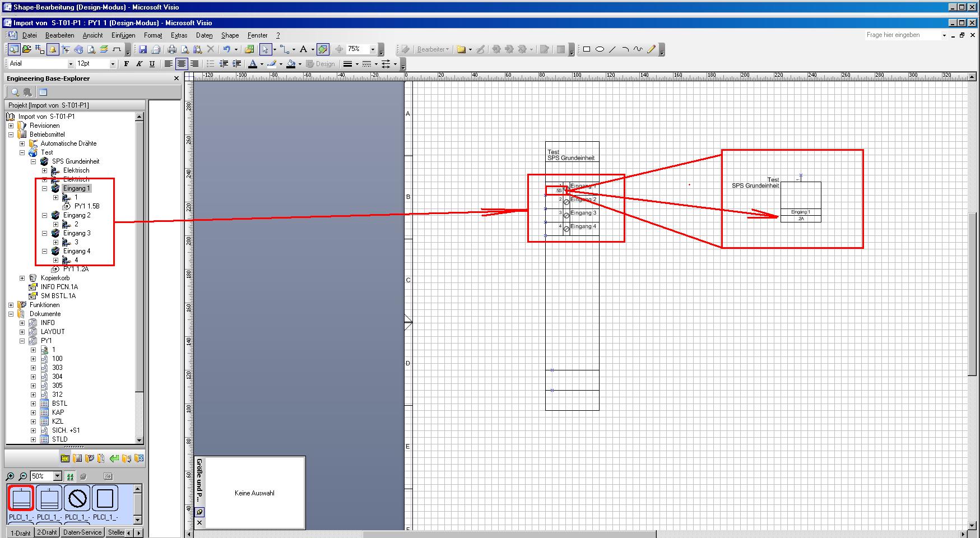Screen dimensions: 980x538
Task: Select the Text tool (A)
Action: coord(304,49)
